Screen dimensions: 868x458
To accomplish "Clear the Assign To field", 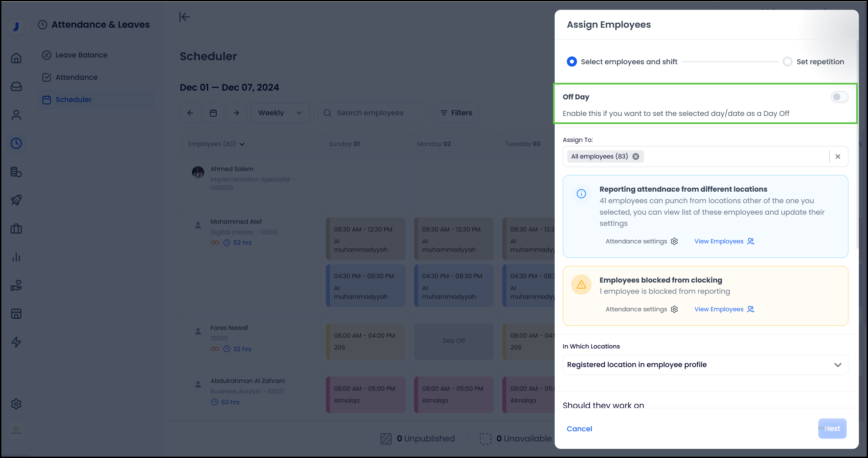I will click(x=838, y=156).
